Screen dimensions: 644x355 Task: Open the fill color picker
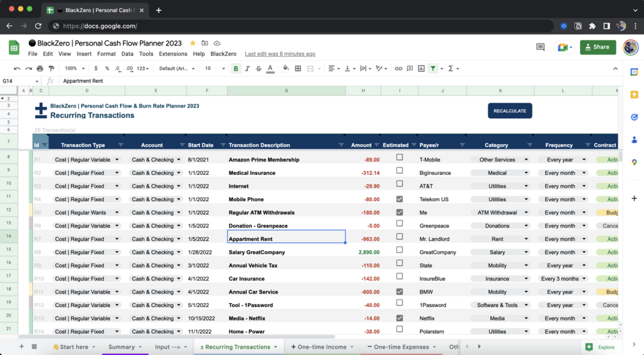pos(286,69)
